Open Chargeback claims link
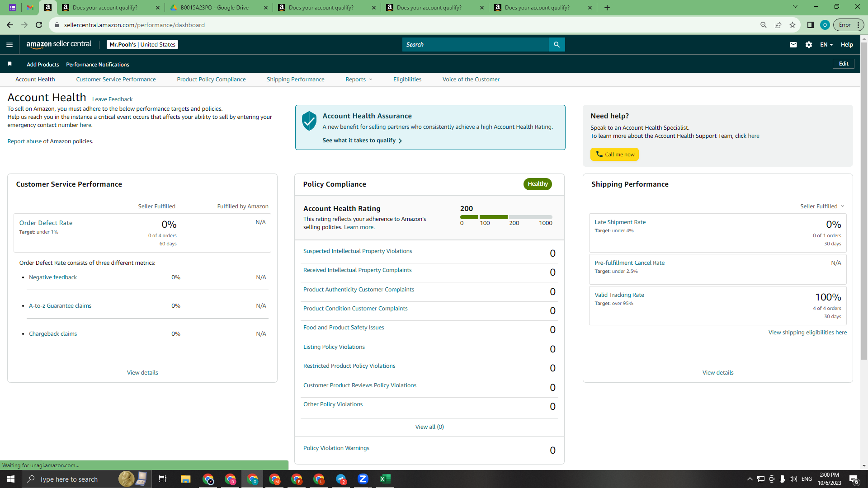The height and width of the screenshot is (488, 868). 53,334
